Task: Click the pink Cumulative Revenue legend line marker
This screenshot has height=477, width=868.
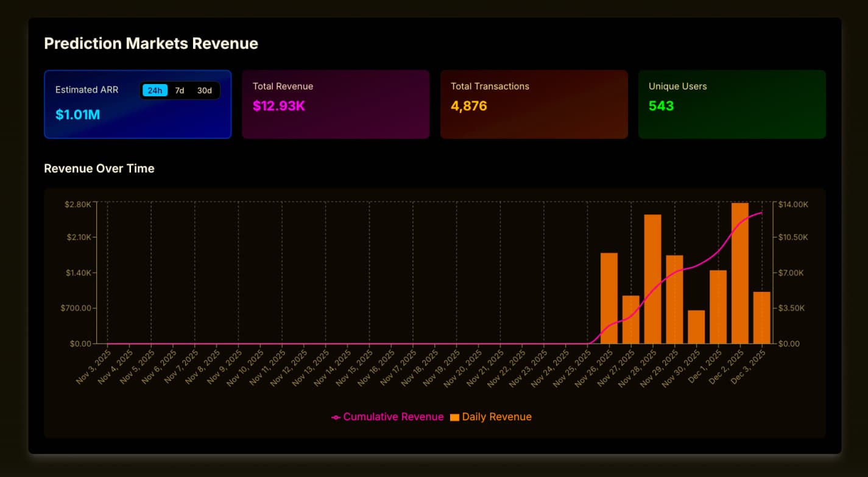Action: [336, 417]
